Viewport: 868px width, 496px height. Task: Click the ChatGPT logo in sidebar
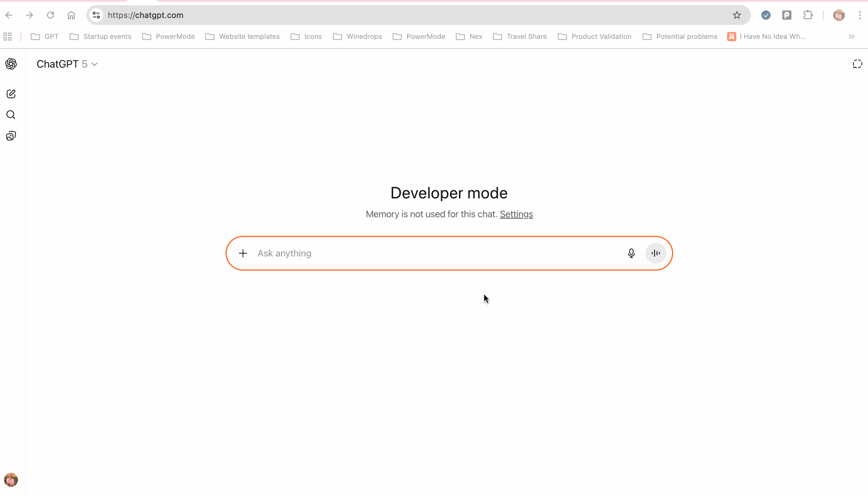click(11, 64)
